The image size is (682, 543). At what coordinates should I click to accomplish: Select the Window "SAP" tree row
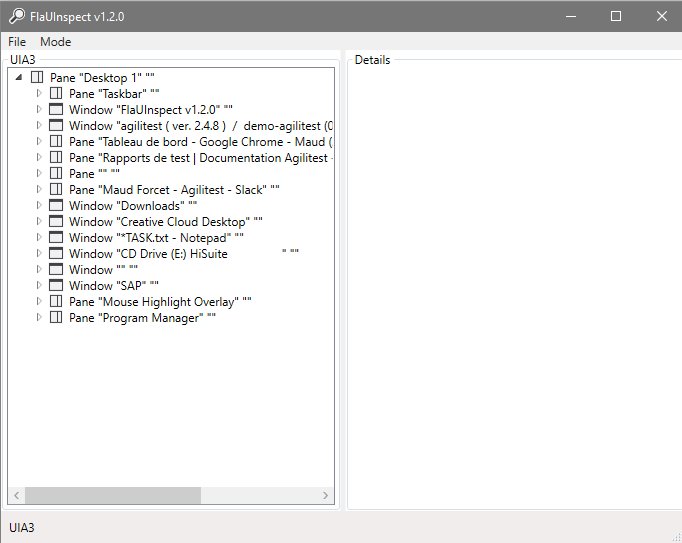click(x=114, y=285)
